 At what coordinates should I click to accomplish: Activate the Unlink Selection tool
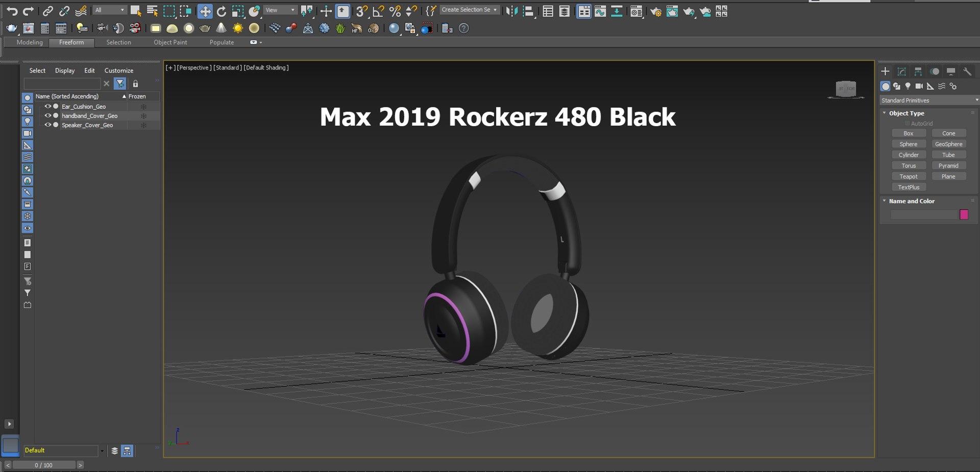click(64, 11)
